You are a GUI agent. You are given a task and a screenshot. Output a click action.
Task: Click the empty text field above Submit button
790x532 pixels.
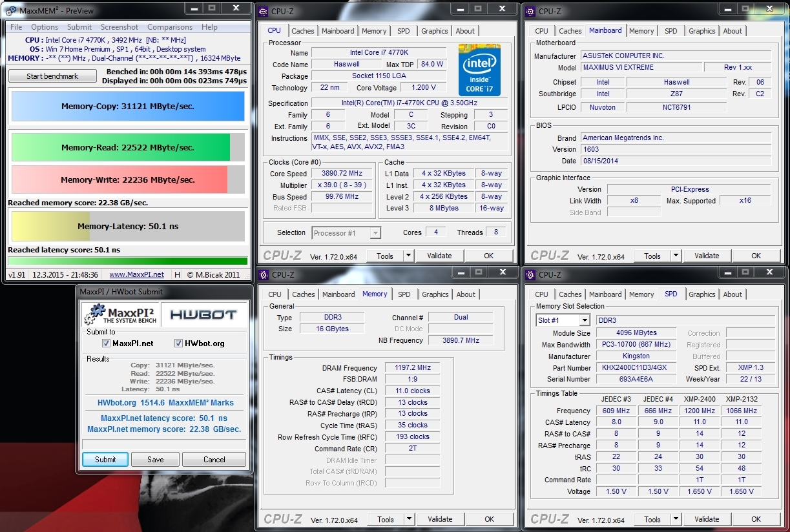click(164, 444)
